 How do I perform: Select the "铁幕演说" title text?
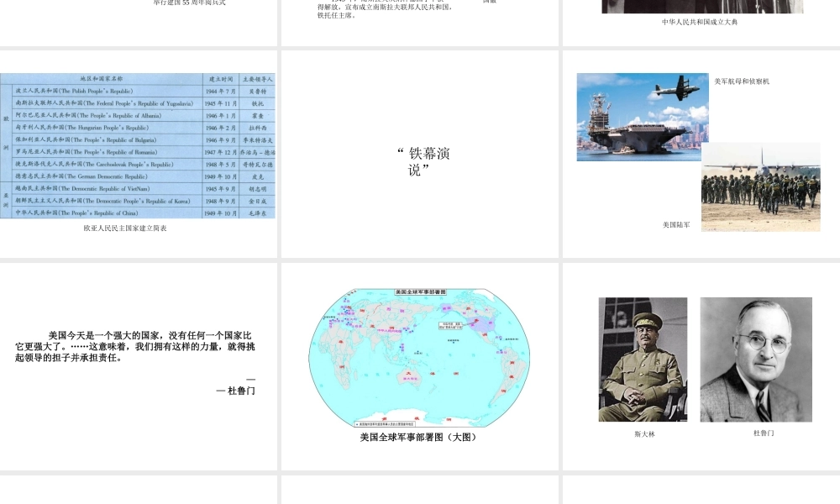[423, 162]
